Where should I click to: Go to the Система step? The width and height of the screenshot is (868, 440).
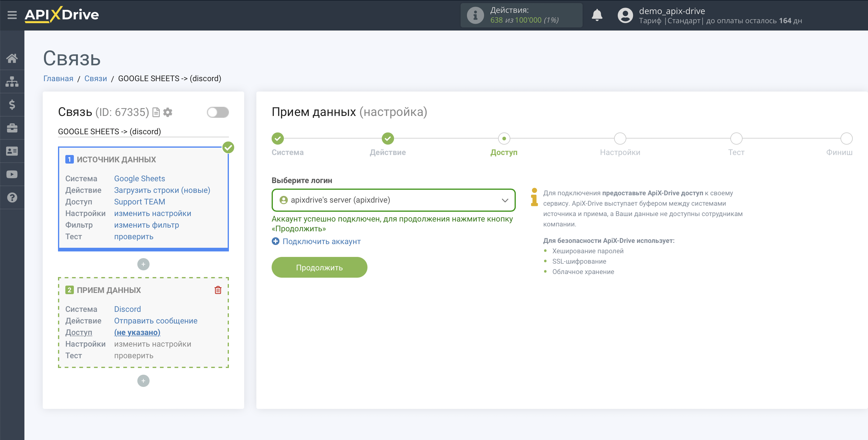[x=278, y=139]
